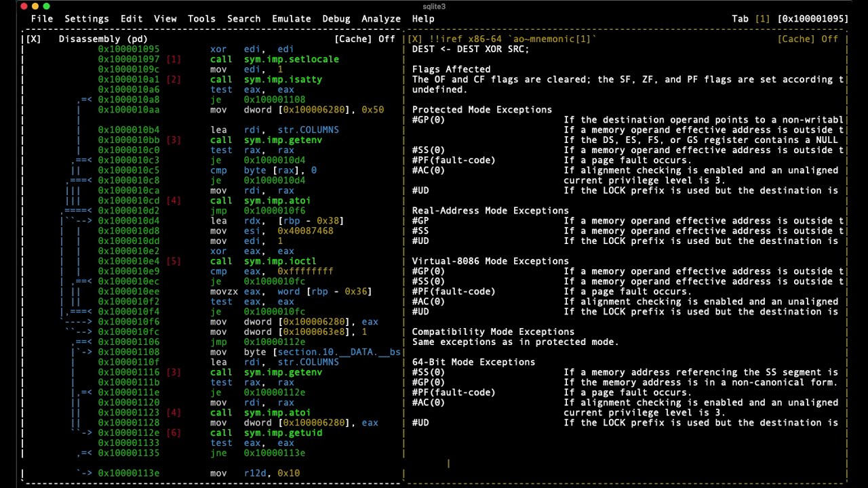Viewport: 868px width, 488px height.
Task: Click jump target 0x100001108 of the je instruction
Action: pyautogui.click(x=275, y=100)
